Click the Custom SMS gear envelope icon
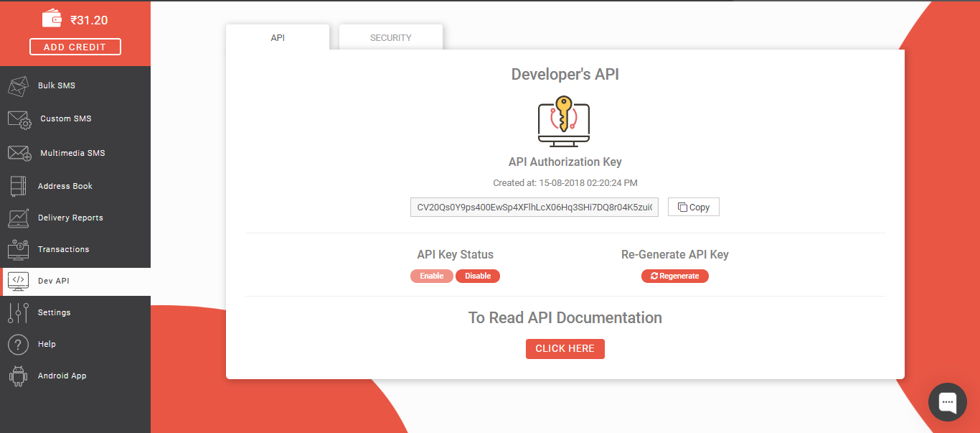The image size is (980, 433). click(19, 119)
